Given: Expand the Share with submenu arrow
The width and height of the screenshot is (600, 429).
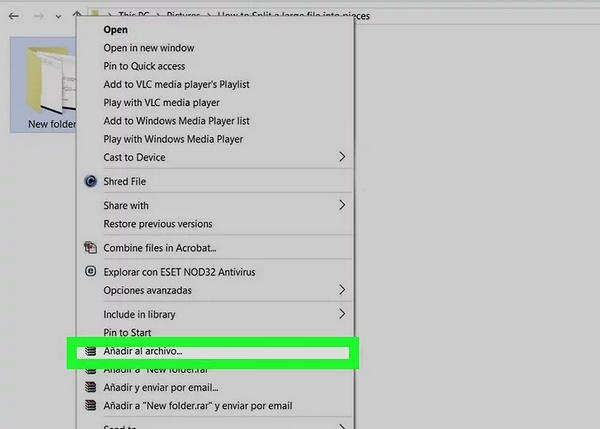Looking at the screenshot, I should (x=342, y=205).
